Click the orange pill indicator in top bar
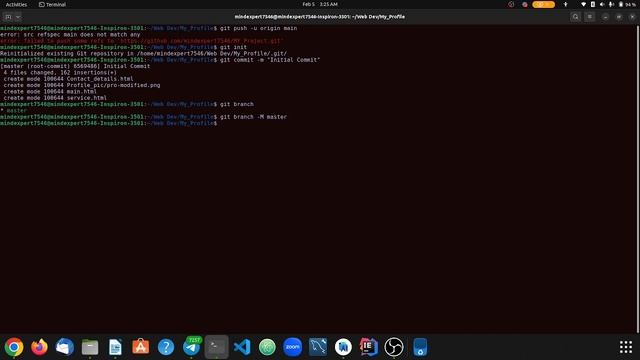This screenshot has width=640, height=360. pos(543,4)
